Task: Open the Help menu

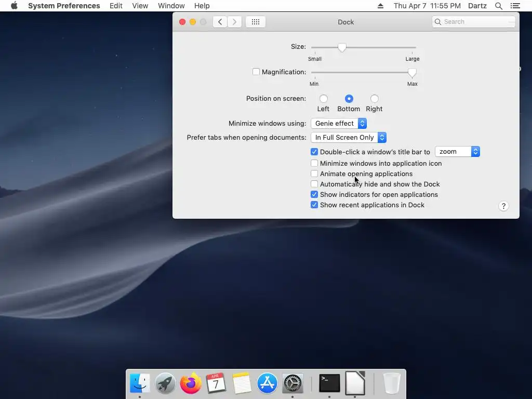Action: point(202,6)
